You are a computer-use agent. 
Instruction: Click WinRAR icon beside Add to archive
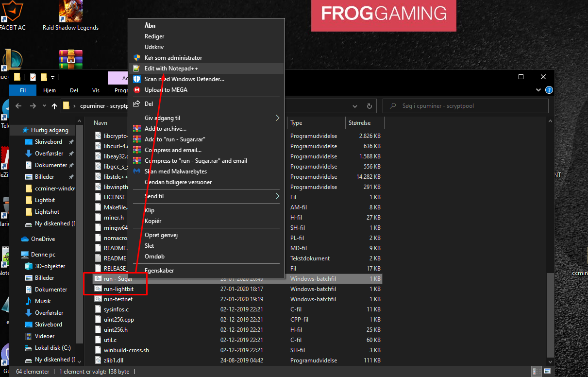tap(136, 129)
